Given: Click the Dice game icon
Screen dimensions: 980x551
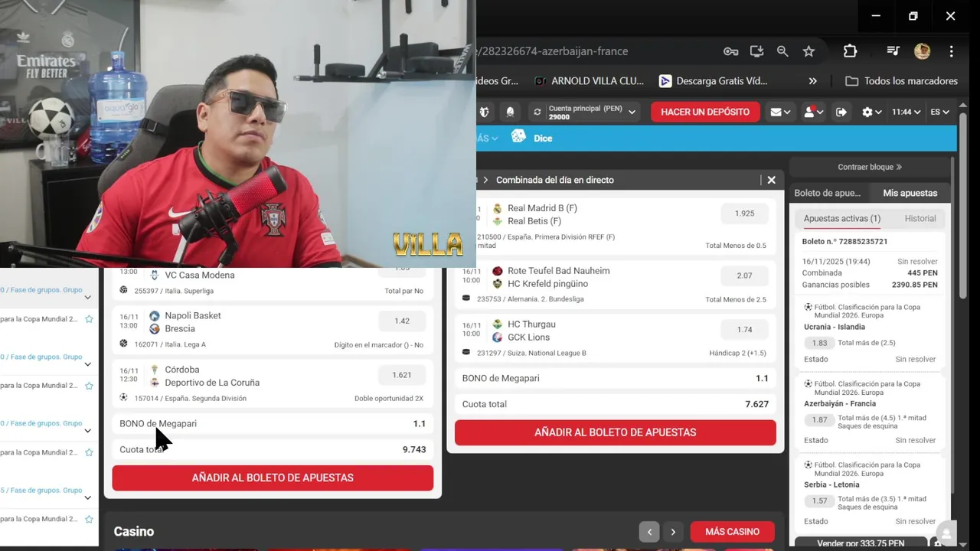Looking at the screenshot, I should coord(518,136).
